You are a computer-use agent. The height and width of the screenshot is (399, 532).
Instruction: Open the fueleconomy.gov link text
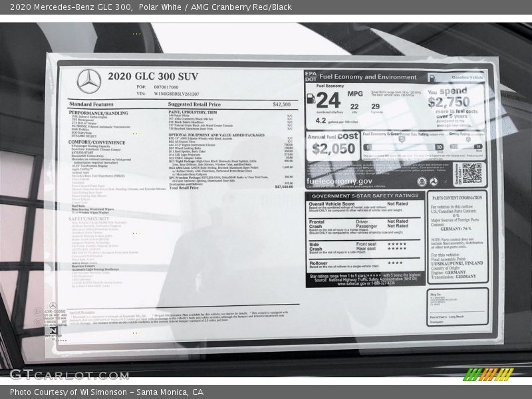click(339, 181)
